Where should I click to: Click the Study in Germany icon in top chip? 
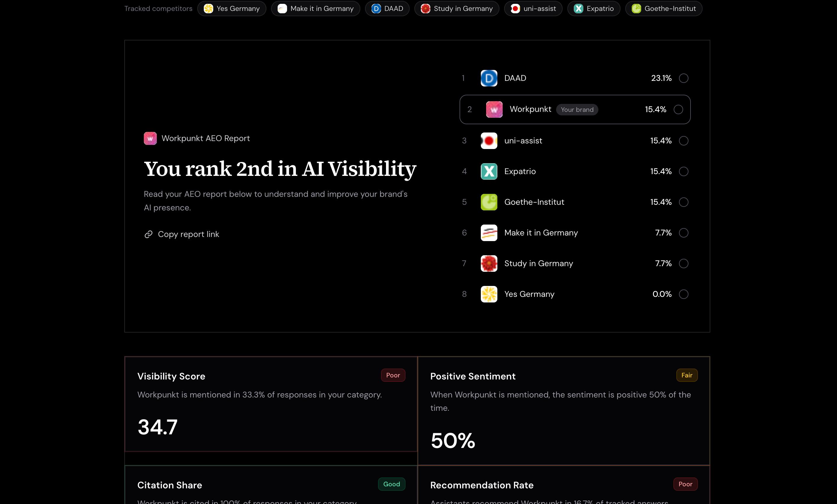(426, 9)
